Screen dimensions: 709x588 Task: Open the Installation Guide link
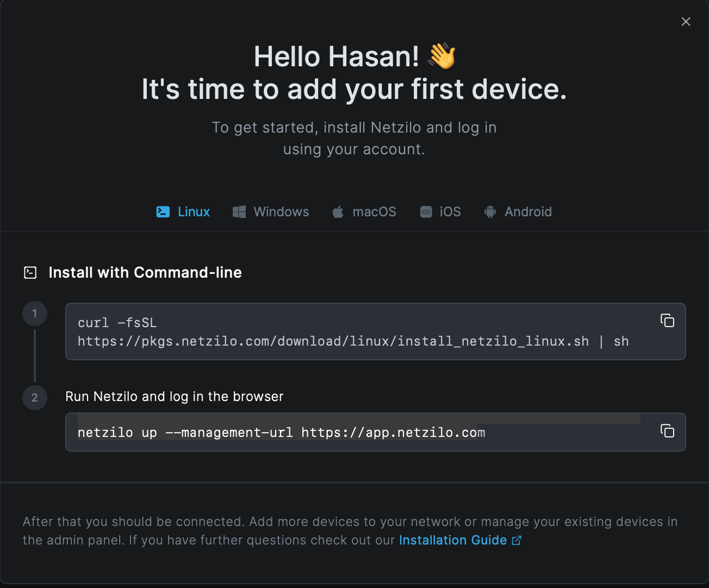pos(453,540)
